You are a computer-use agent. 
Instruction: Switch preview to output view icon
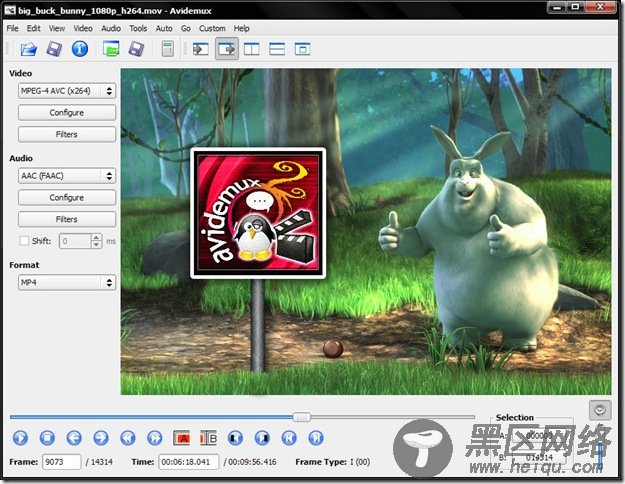coord(227,49)
